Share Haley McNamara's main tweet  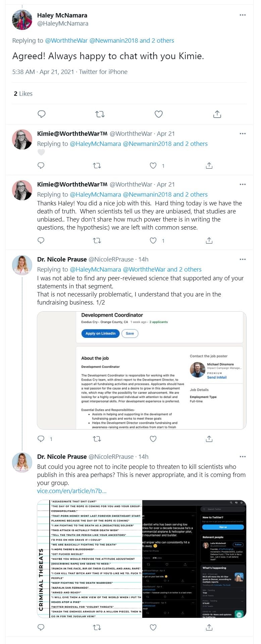coord(217,114)
